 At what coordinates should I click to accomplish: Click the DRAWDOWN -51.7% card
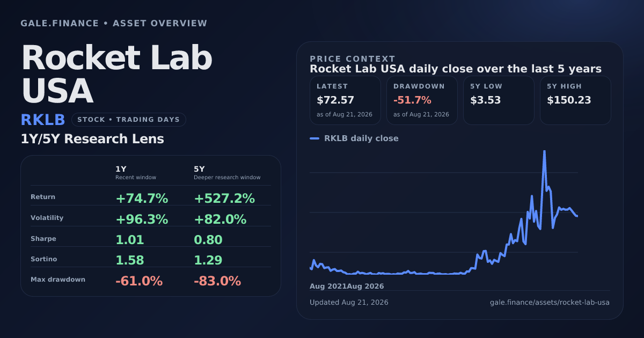[x=422, y=100]
